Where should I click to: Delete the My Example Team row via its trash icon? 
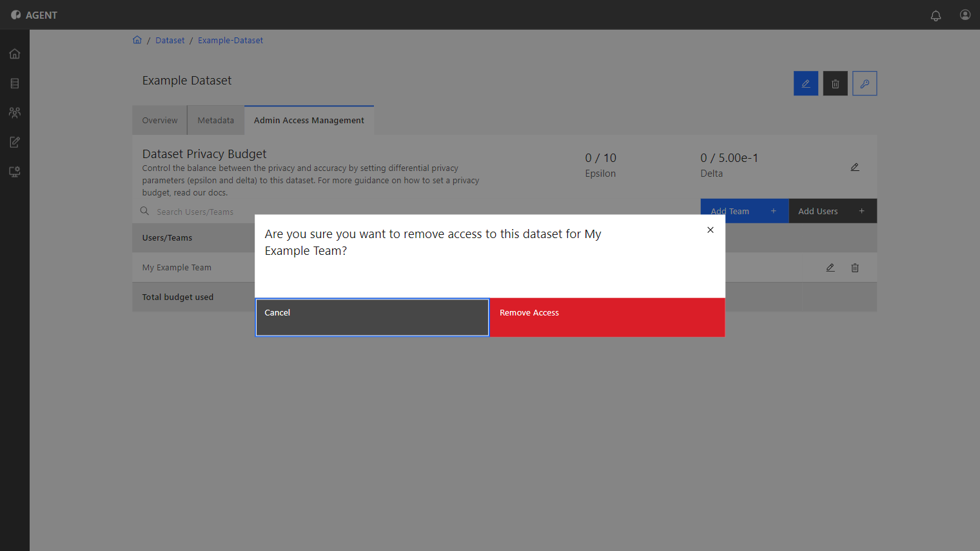(855, 268)
